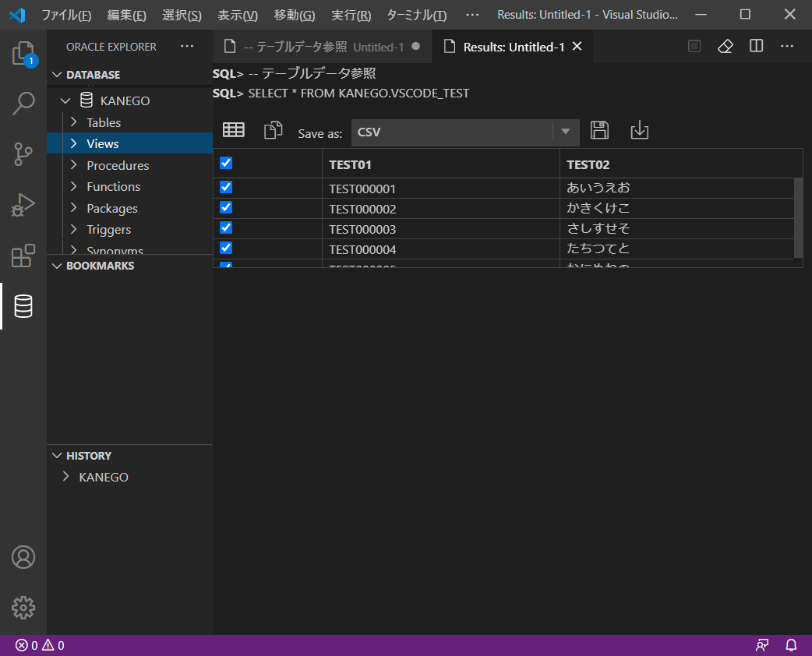The width and height of the screenshot is (812, 656).
Task: Open Source Control from the activity bar
Action: tap(23, 154)
